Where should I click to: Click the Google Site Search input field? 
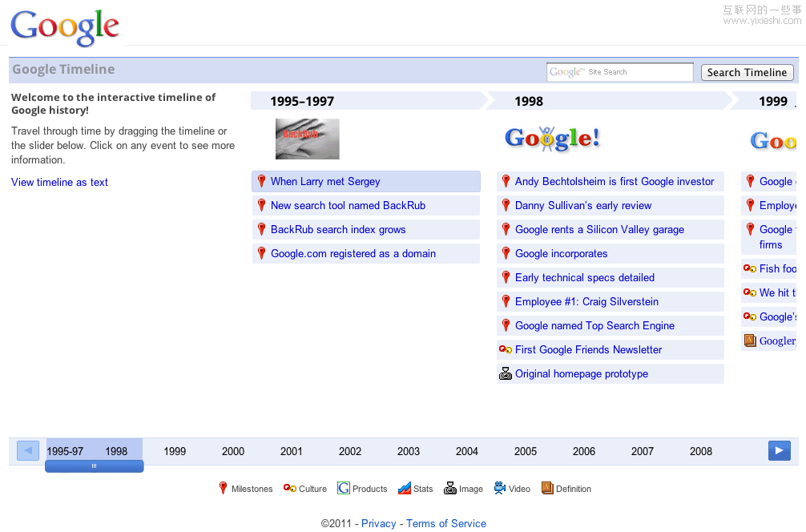pyautogui.click(x=619, y=72)
